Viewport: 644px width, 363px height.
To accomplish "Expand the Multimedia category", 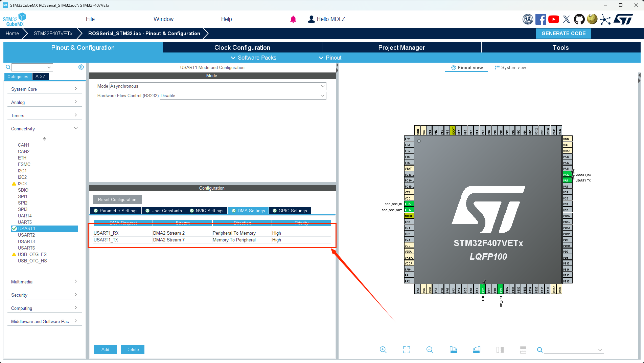I will (x=45, y=282).
